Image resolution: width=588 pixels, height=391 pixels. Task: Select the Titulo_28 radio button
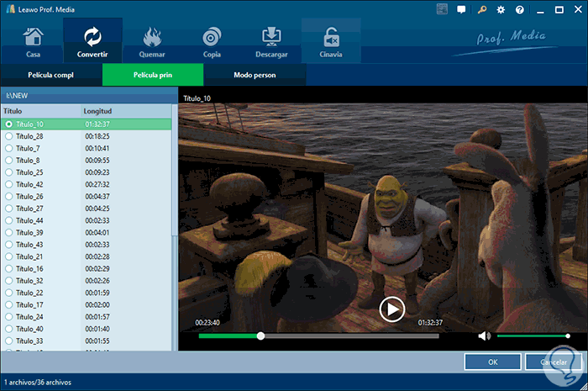(x=8, y=136)
